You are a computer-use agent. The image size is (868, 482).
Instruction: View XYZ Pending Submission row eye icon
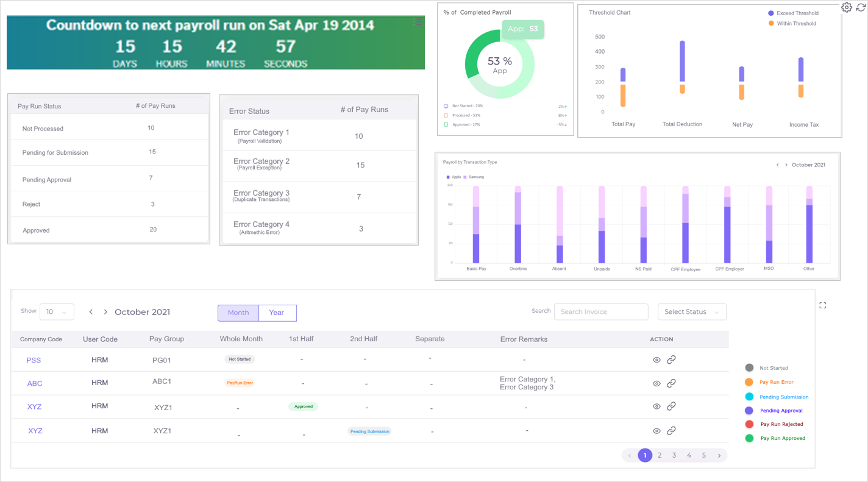pyautogui.click(x=656, y=431)
